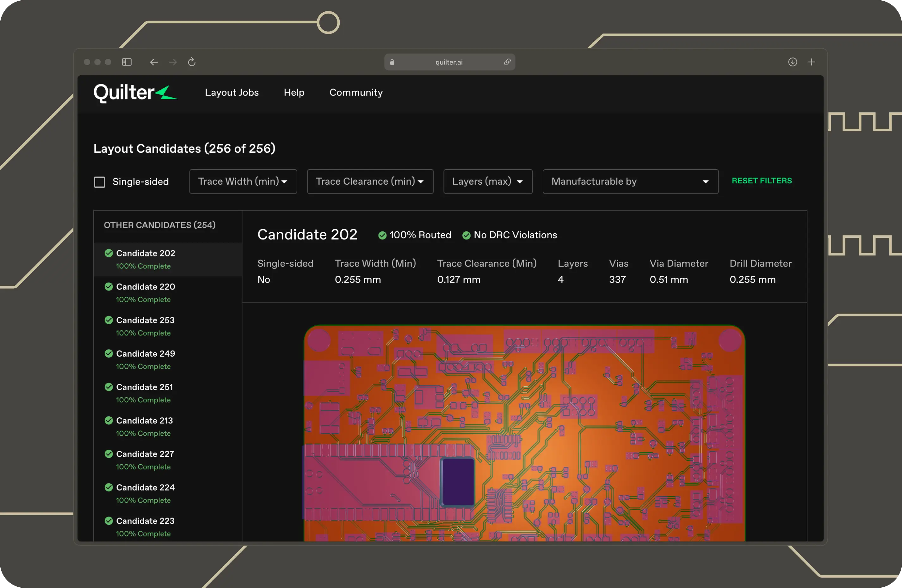Open a new tab with the plus icon
Screen dimensions: 902x588
812,62
